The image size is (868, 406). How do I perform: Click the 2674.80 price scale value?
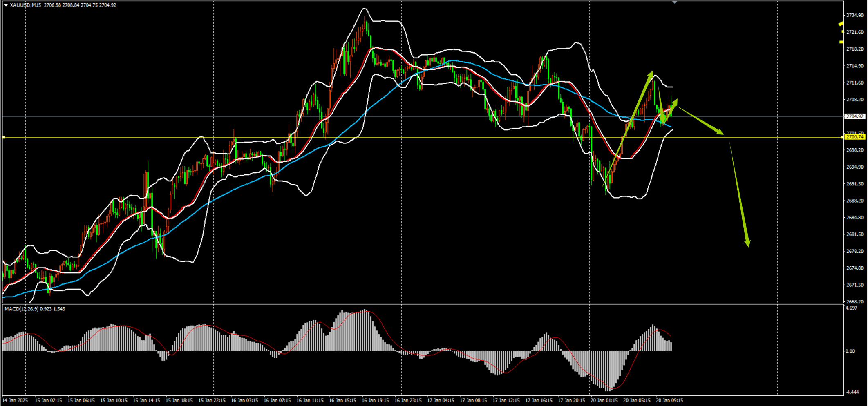[x=855, y=268]
